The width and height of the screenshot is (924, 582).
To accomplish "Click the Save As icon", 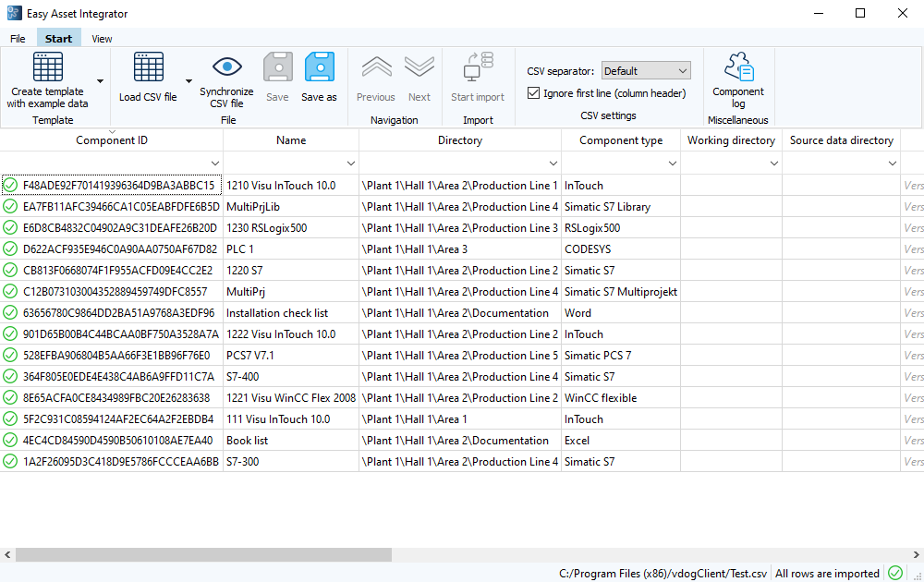I will click(319, 69).
